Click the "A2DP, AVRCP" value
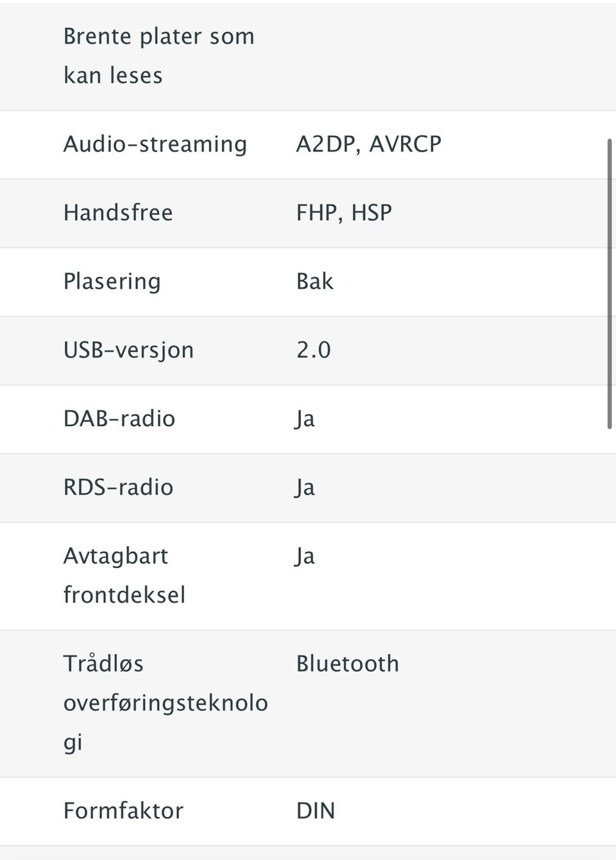 click(368, 144)
